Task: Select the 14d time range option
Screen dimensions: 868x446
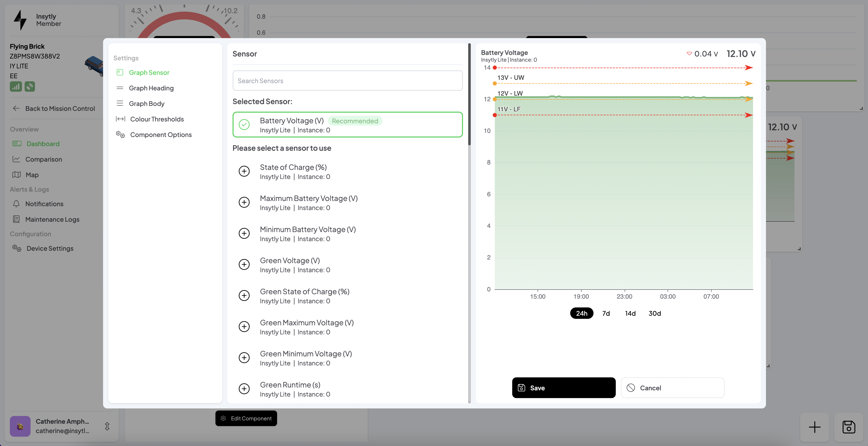Action: [x=630, y=313]
